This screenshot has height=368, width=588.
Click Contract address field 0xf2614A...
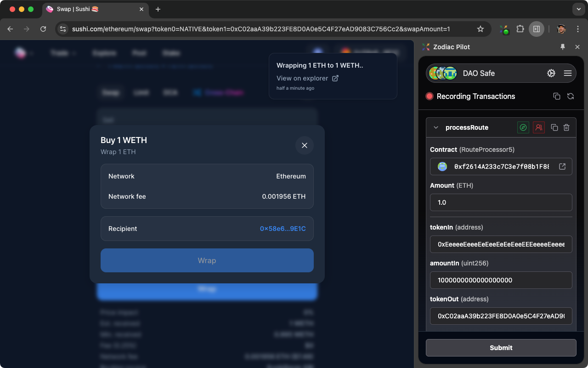(x=501, y=167)
